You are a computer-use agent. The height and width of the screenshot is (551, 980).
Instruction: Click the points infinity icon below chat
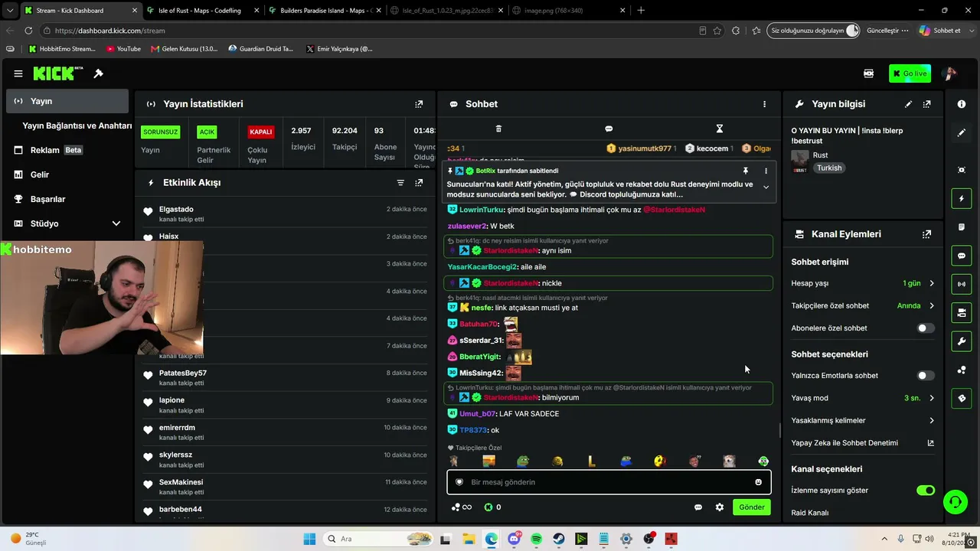point(461,507)
